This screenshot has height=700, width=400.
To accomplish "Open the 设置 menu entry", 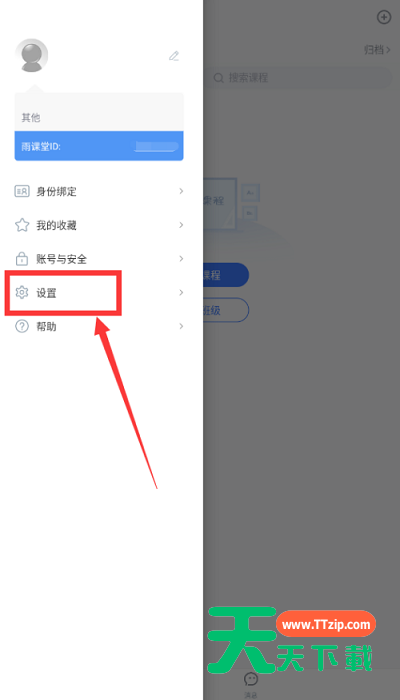I will (x=100, y=293).
